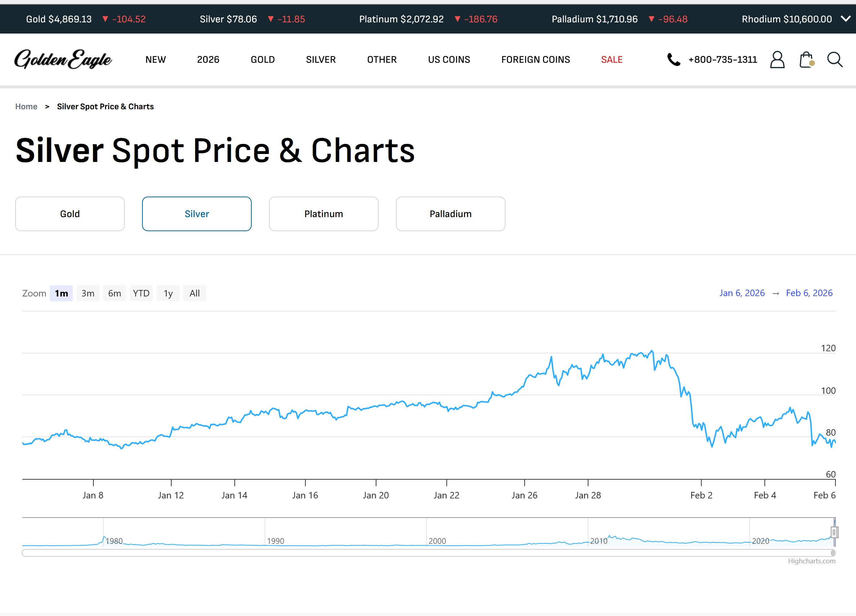Viewport: 856px width, 616px height.
Task: Switch to the Gold chart tab
Action: point(70,214)
